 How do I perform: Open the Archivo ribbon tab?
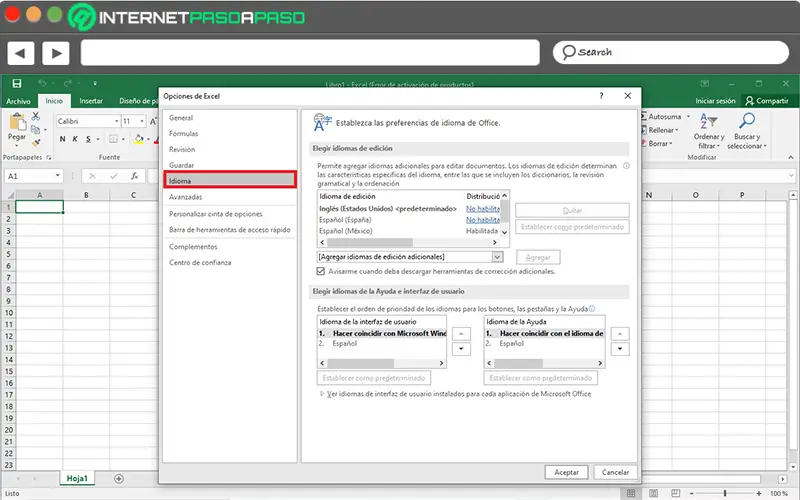pyautogui.click(x=18, y=101)
